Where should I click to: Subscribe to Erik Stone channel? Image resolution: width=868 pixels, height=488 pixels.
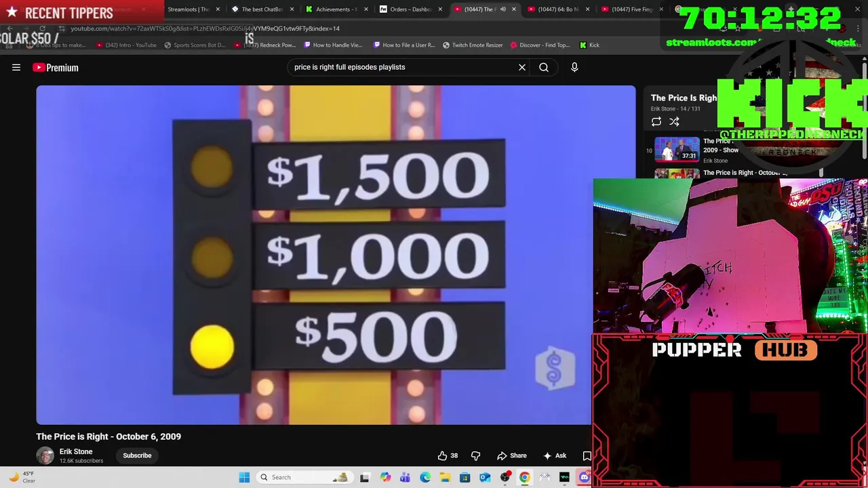click(x=137, y=455)
